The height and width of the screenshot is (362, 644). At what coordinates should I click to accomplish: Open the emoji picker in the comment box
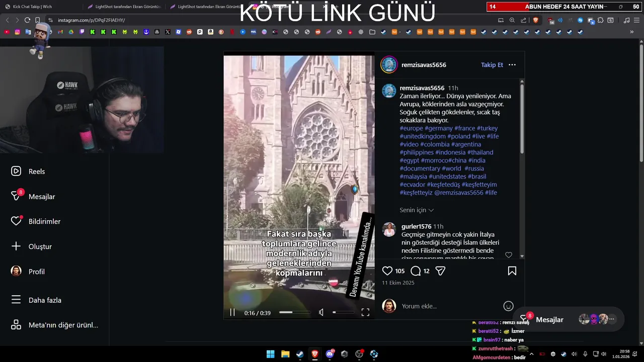508,306
